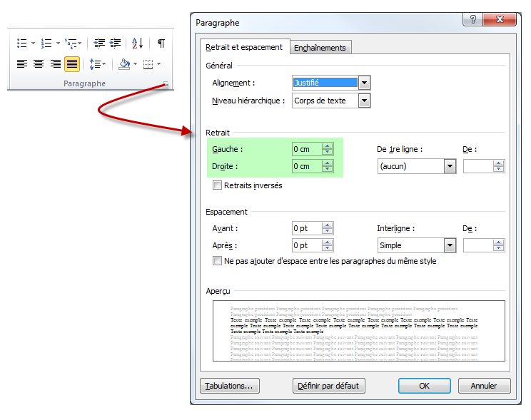Screen dimensions: 531x420
Task: Toggle the pilcrow formatting marks icon
Action: tap(161, 43)
